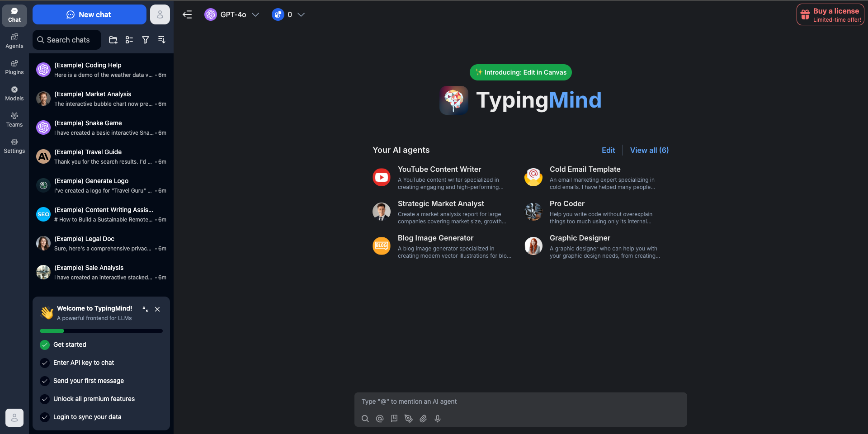Click Buy a license offer button
Viewport: 868px width, 434px height.
(830, 14)
